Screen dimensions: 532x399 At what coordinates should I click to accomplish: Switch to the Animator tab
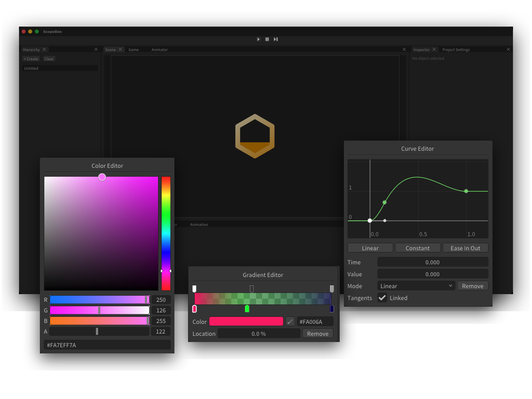click(x=160, y=50)
